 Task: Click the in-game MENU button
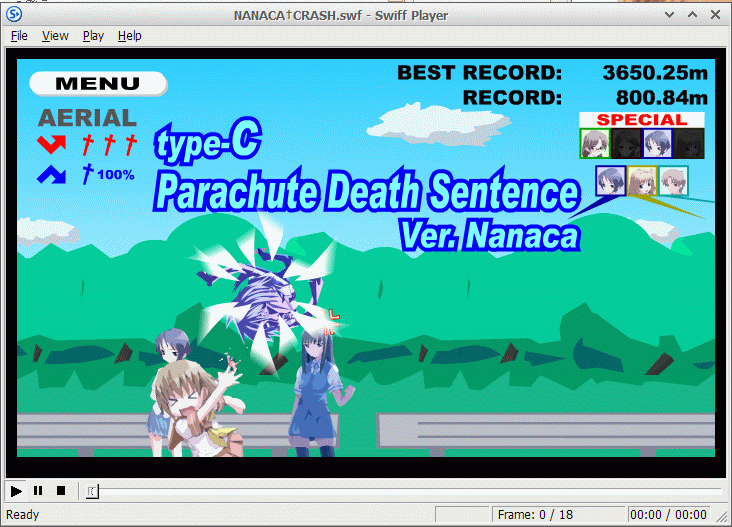point(98,84)
